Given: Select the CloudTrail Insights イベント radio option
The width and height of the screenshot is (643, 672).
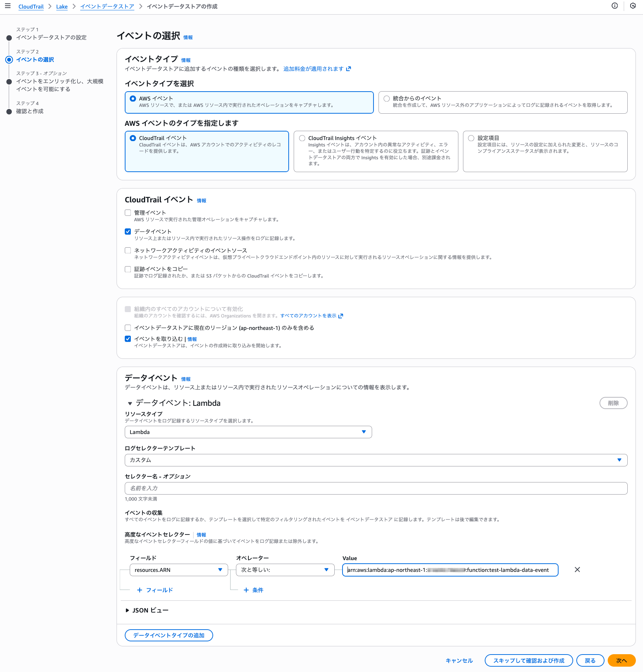Looking at the screenshot, I should click(302, 138).
